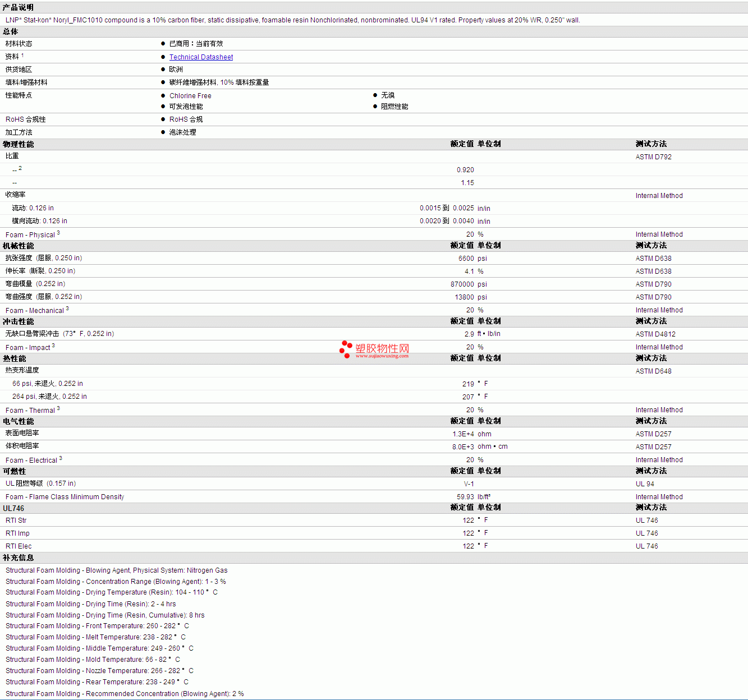The width and height of the screenshot is (748, 700).
Task: Click 'ASTM D792' test method for 比重
Action: (x=654, y=157)
